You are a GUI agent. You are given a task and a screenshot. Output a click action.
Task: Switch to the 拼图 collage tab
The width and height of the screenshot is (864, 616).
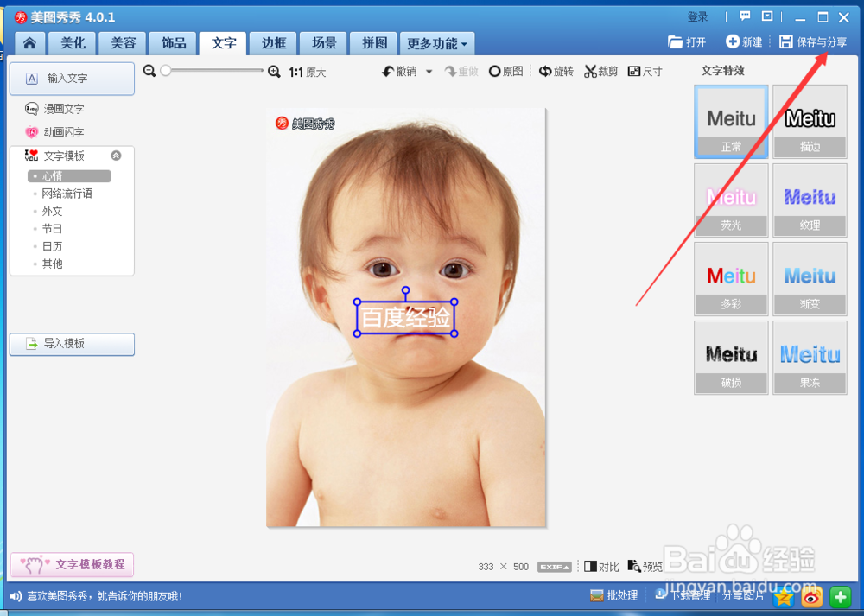pyautogui.click(x=372, y=42)
